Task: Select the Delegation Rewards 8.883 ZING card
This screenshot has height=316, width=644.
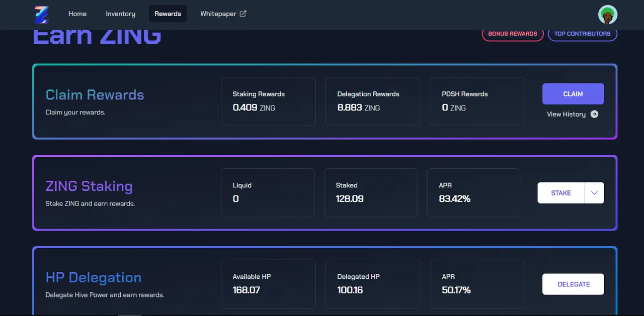Action: click(372, 101)
